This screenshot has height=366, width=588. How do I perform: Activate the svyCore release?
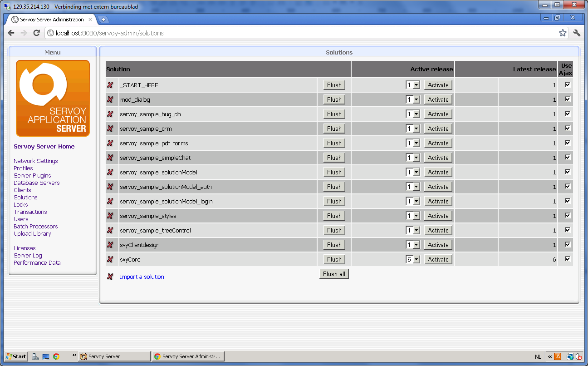[438, 259]
